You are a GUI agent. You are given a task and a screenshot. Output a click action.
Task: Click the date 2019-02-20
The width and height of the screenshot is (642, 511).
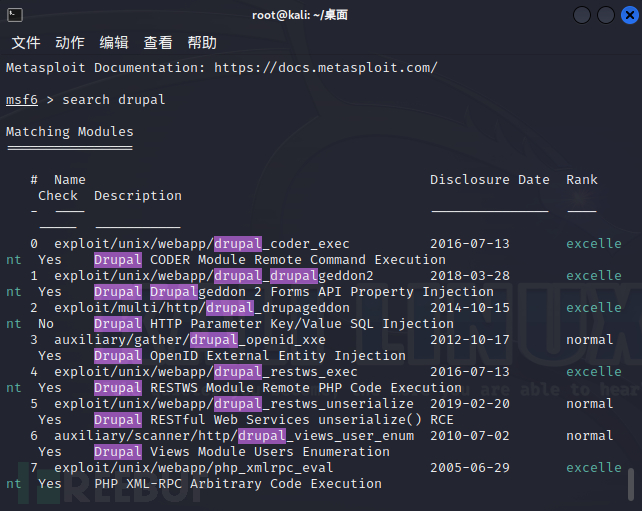coord(470,403)
